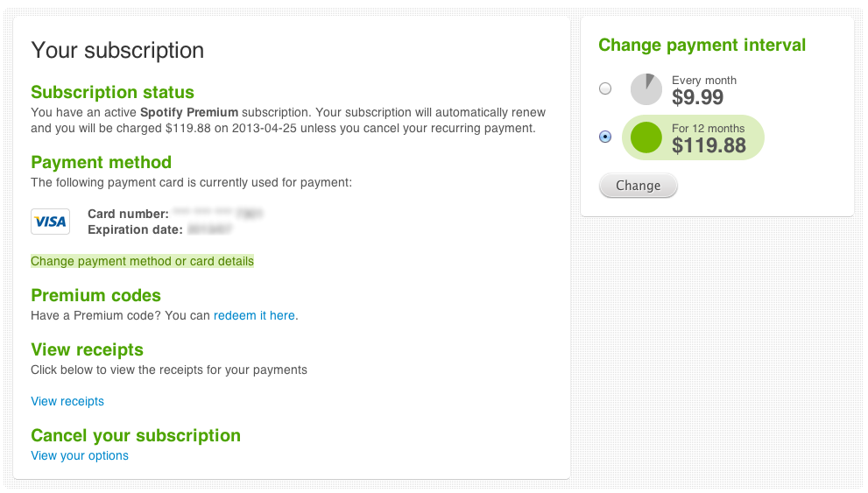Click the $9.99 monthly price

[697, 96]
